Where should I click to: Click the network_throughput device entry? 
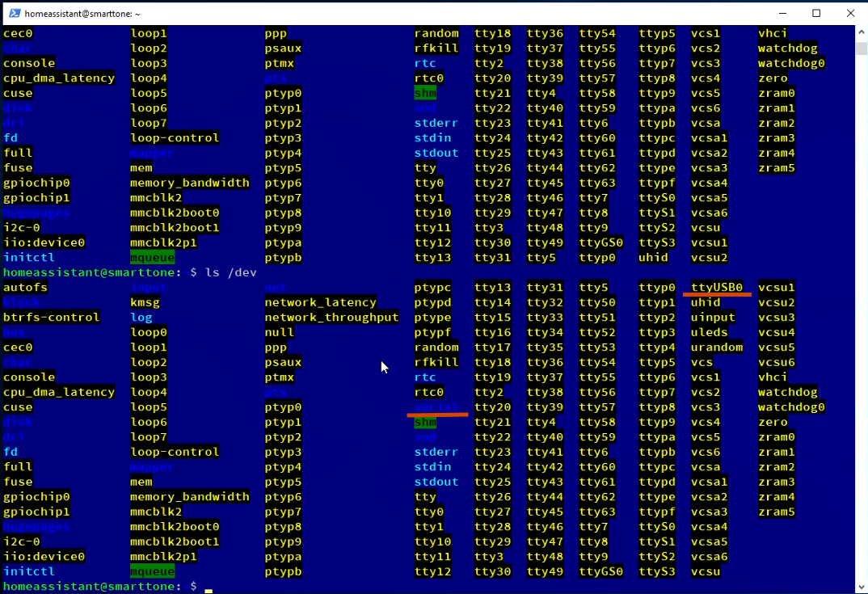(331, 318)
